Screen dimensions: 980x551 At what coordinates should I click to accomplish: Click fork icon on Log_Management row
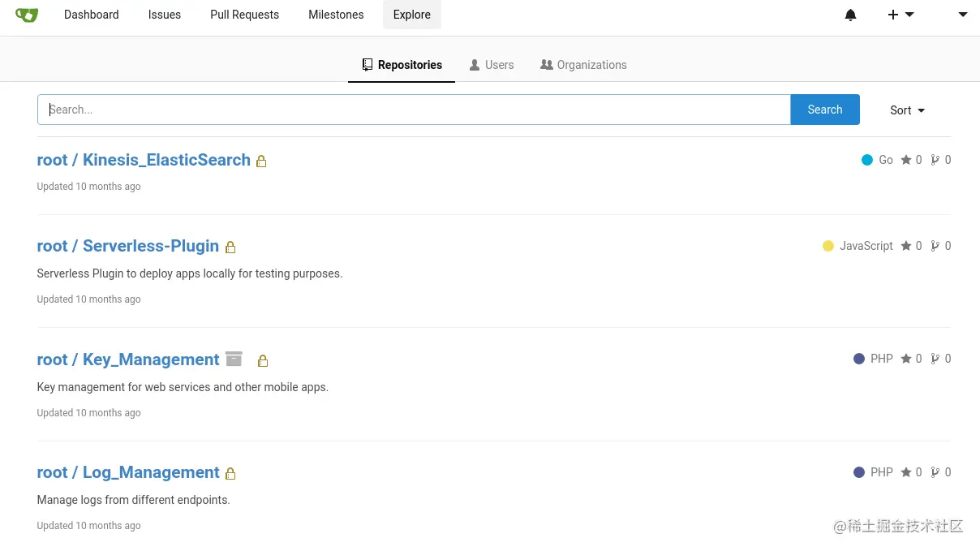(935, 472)
